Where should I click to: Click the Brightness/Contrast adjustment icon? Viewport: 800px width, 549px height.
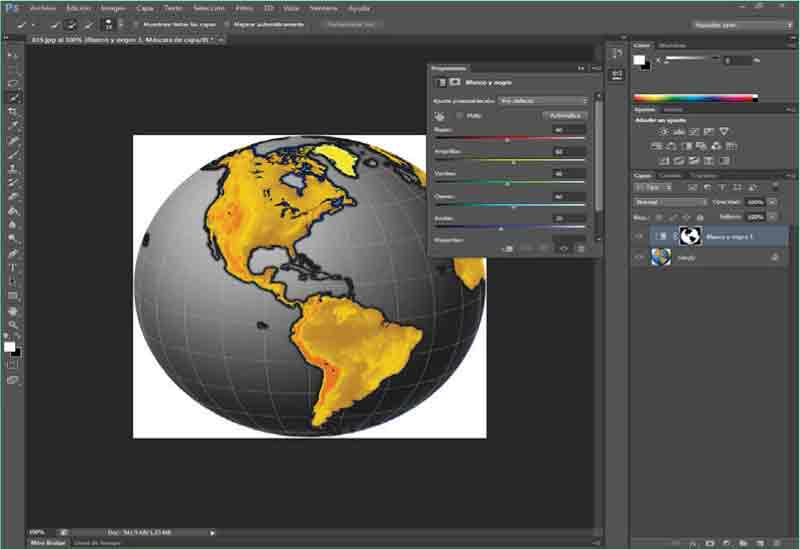coord(663,132)
